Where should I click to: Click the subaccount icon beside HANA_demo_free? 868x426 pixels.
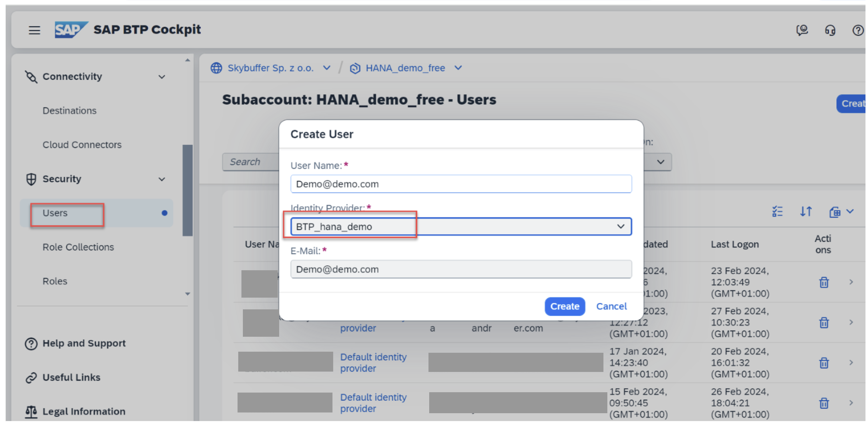point(355,68)
